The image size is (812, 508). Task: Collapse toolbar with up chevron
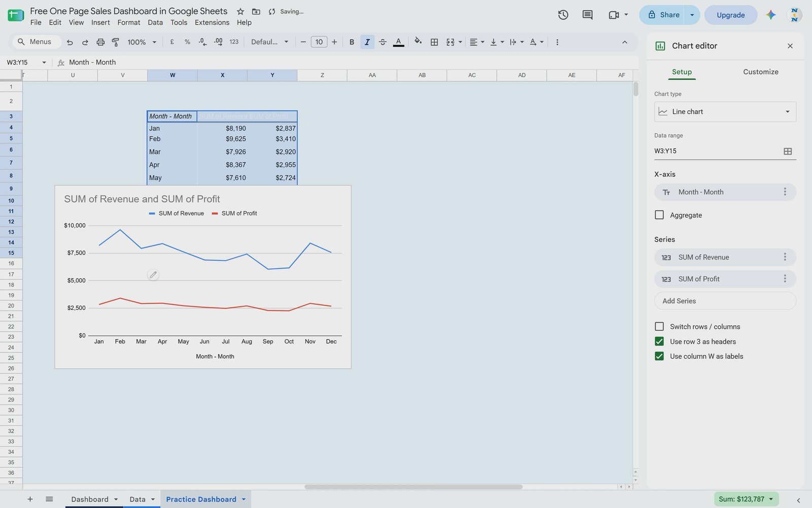(x=625, y=42)
